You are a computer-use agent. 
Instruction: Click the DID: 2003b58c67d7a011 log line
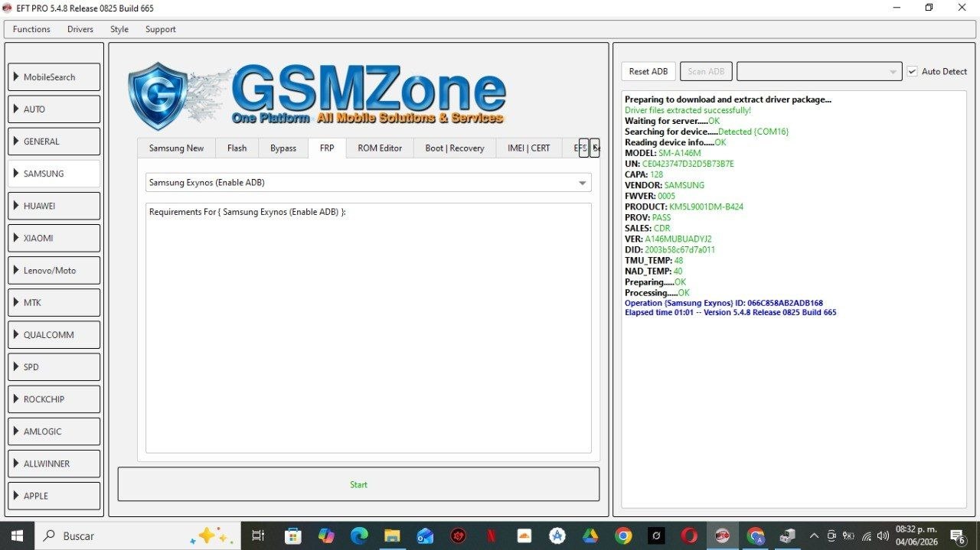tap(670, 249)
